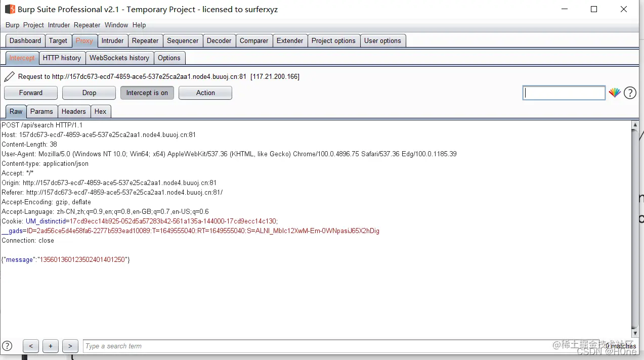Minimize the Burp Suite window
Screen dimensions: 644x360
click(x=565, y=9)
